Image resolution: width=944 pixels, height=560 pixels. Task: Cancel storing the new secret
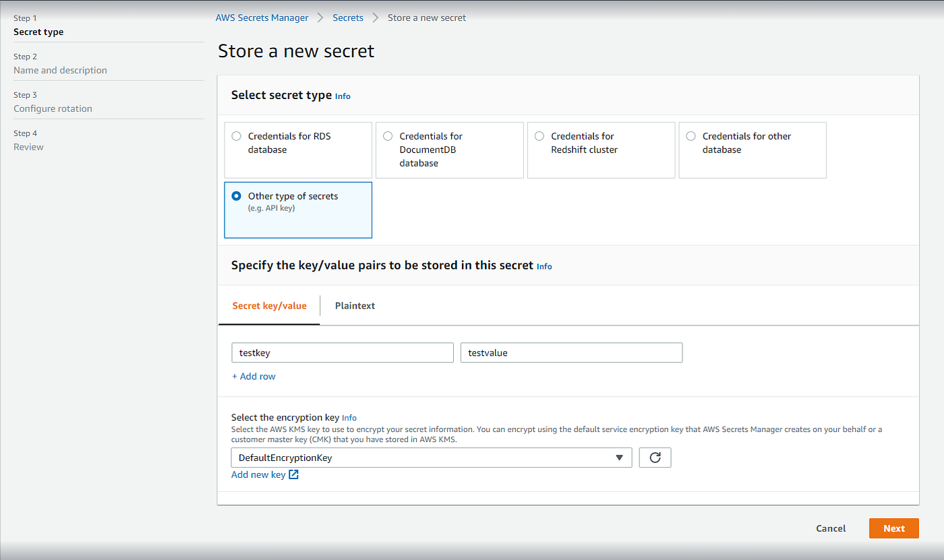(x=830, y=528)
